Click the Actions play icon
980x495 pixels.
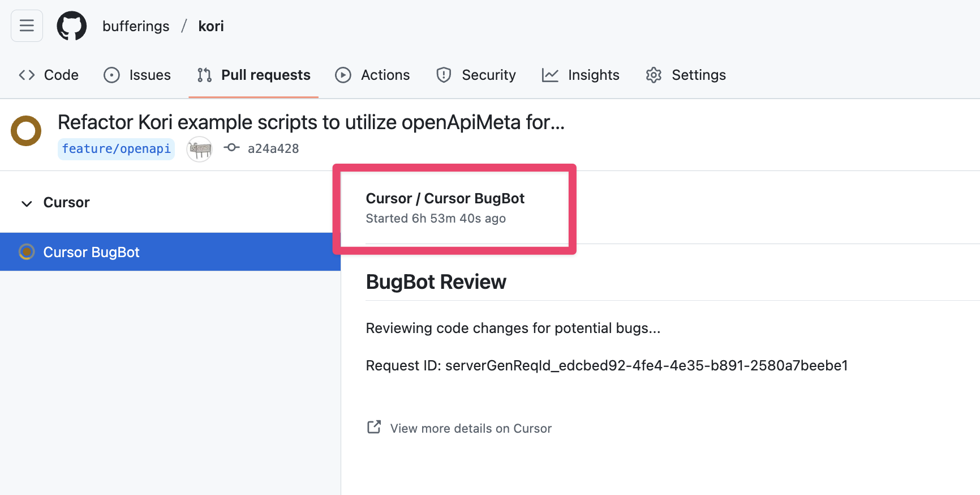(x=343, y=75)
